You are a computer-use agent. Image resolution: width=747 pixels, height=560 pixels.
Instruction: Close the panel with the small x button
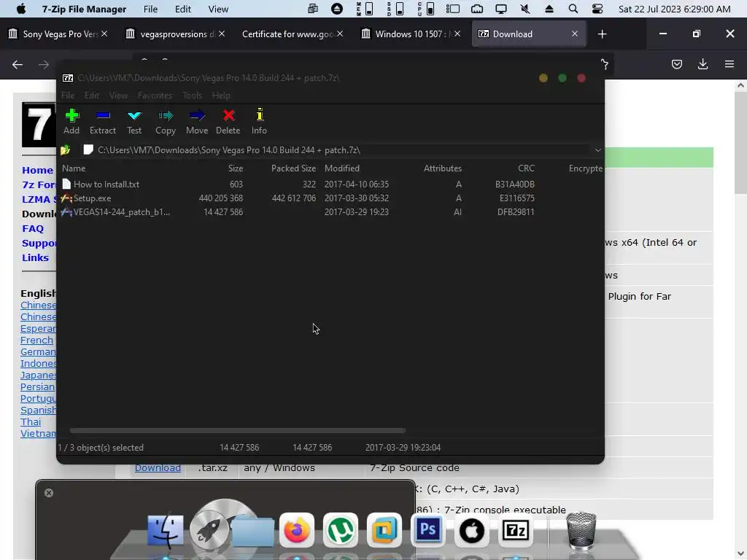49,493
